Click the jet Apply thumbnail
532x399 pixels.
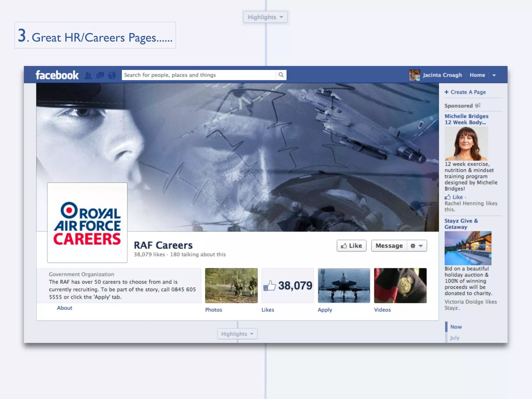point(344,285)
